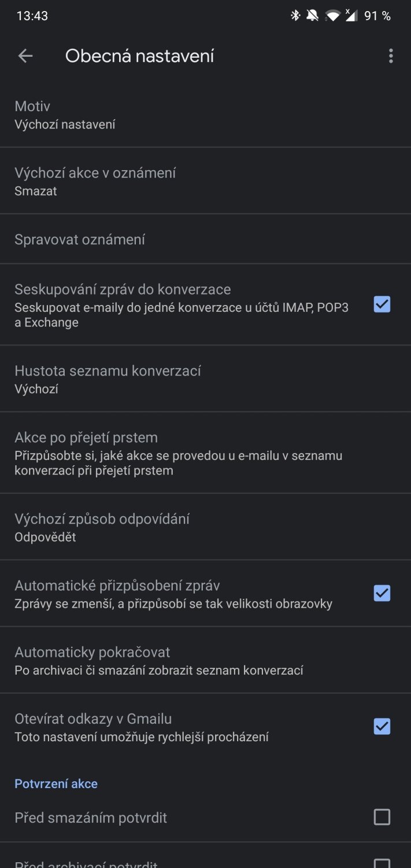The image size is (411, 868).
Task: Tap the Bluetooth status bar icon
Action: [x=295, y=16]
